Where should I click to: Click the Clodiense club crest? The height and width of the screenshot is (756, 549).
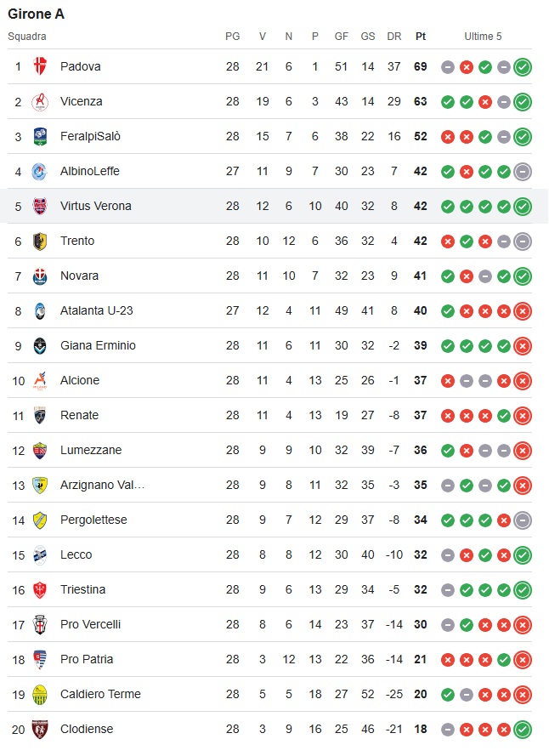[40, 729]
